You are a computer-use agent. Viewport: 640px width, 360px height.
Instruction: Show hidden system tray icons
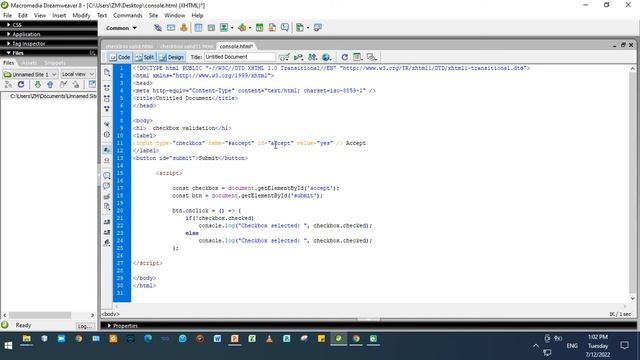click(x=536, y=346)
